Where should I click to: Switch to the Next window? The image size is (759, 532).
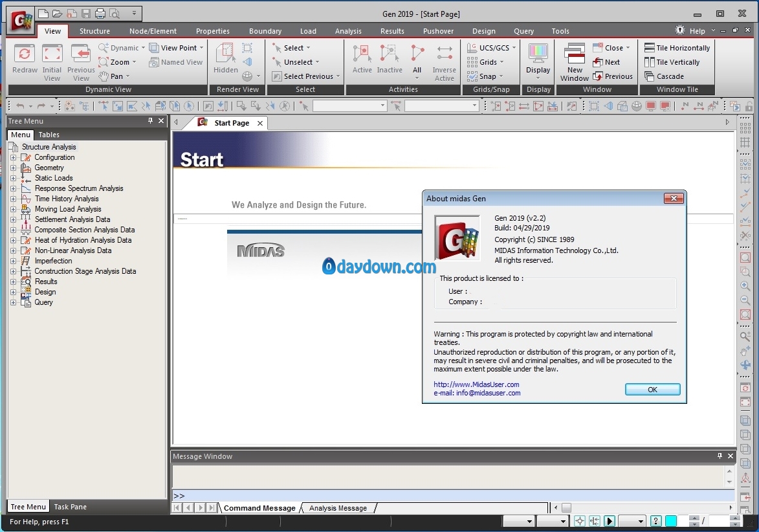pyautogui.click(x=606, y=62)
